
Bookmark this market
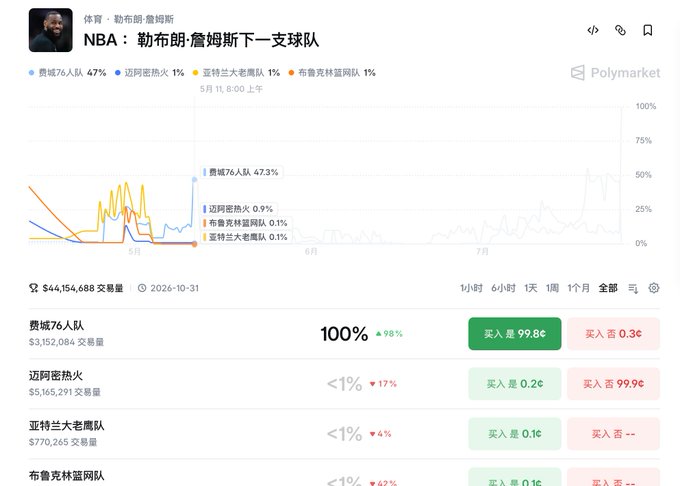647,30
